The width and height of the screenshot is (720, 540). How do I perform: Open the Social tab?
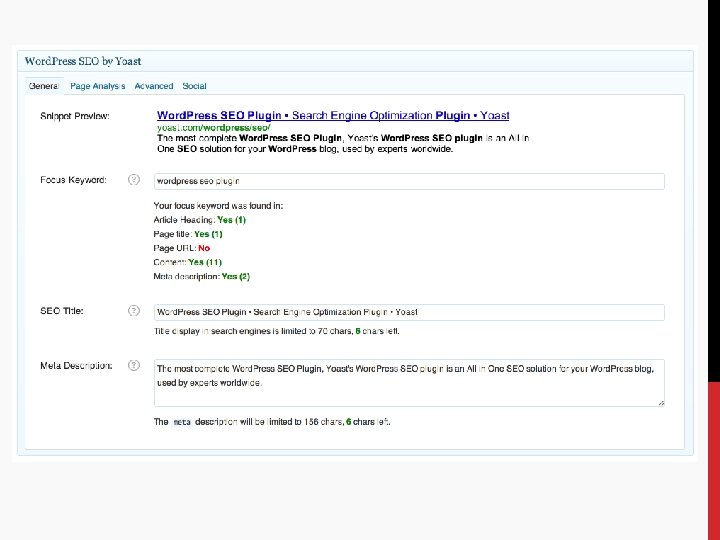point(194,86)
